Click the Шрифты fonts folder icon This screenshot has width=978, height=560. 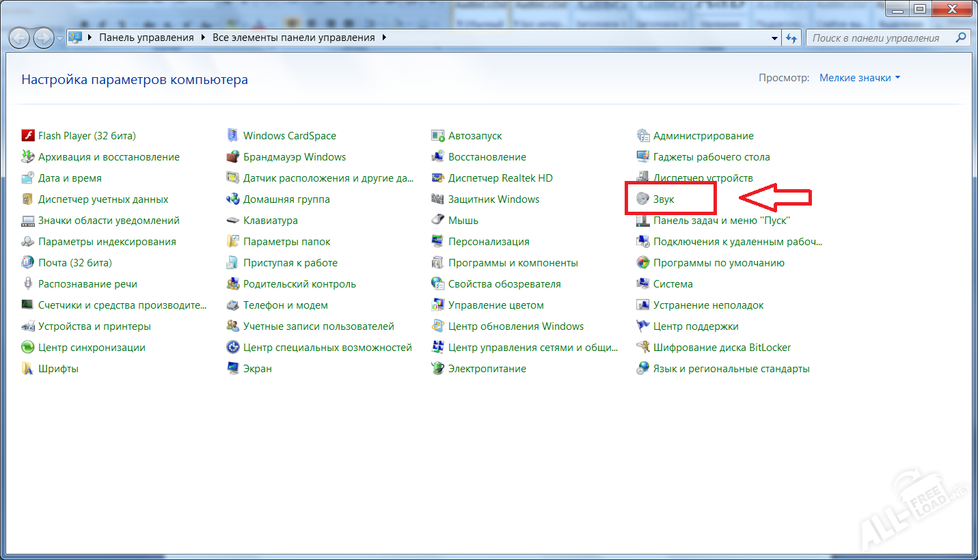[x=27, y=369]
